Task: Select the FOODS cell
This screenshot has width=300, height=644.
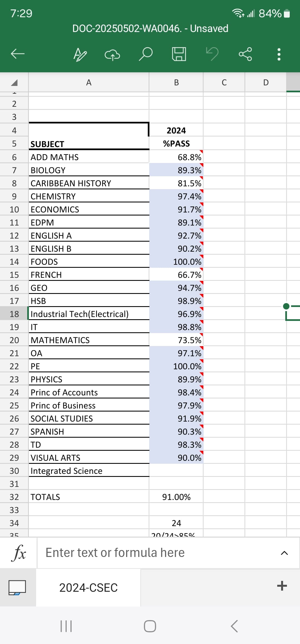Action: pyautogui.click(x=89, y=262)
